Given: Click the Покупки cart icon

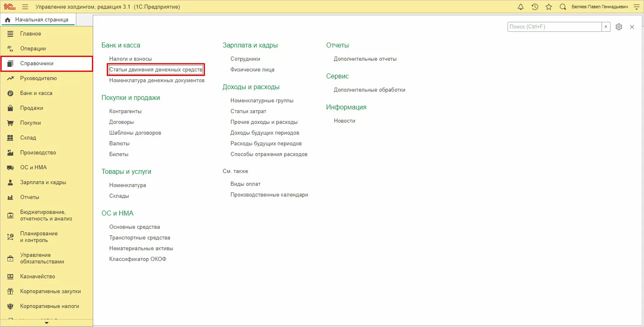Looking at the screenshot, I should pos(11,123).
